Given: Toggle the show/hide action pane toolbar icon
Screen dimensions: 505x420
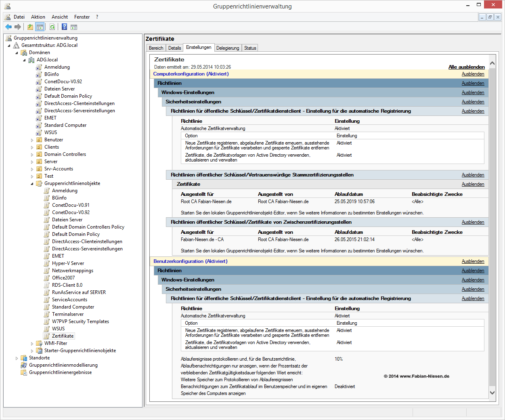Looking at the screenshot, I should pyautogui.click(x=74, y=27).
